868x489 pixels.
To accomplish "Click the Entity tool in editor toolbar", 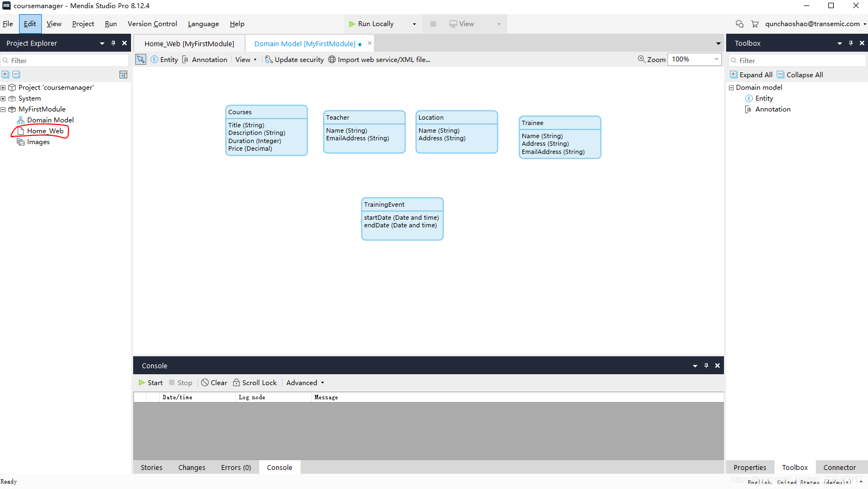I will tap(164, 60).
